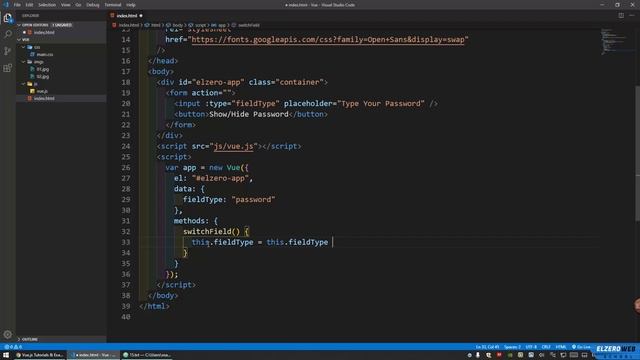640x360 pixels.
Task: Click the microphone icon in the system tray
Action: (x=478, y=355)
